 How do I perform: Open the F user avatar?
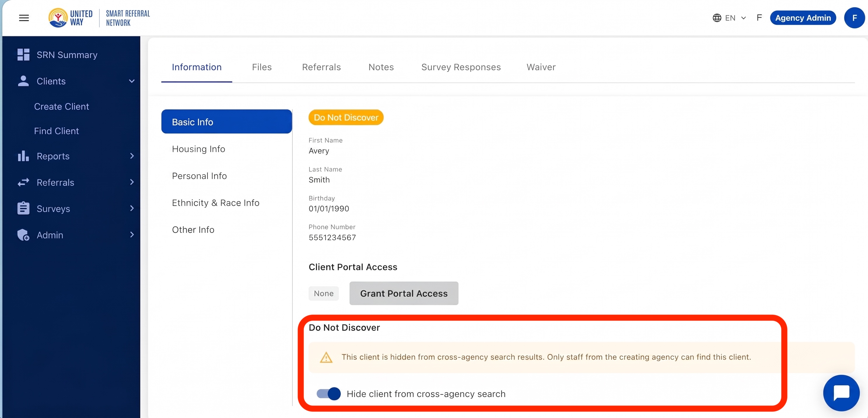pos(854,18)
